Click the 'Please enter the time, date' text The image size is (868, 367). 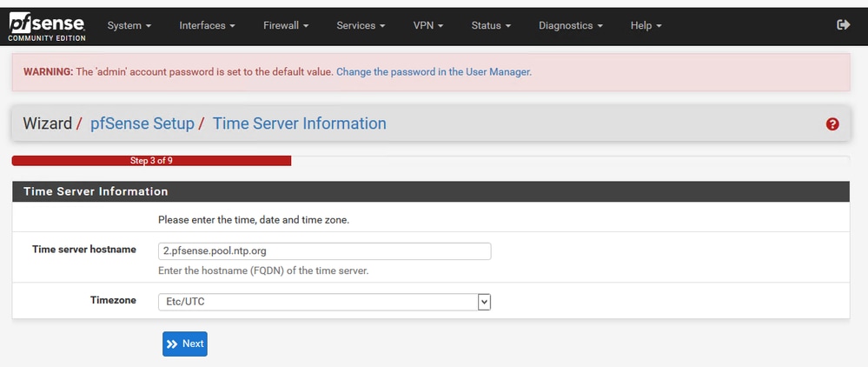pos(254,219)
